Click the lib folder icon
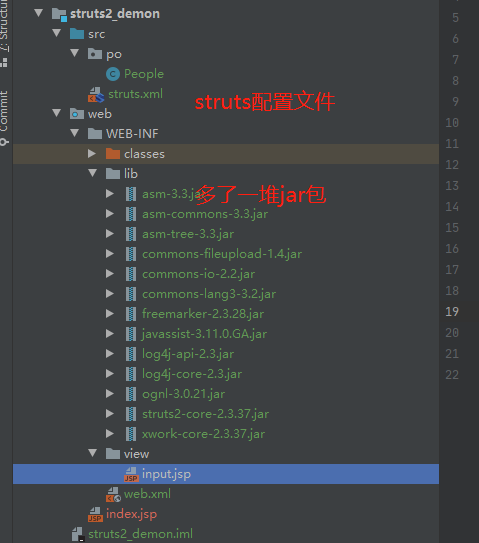 (113, 173)
